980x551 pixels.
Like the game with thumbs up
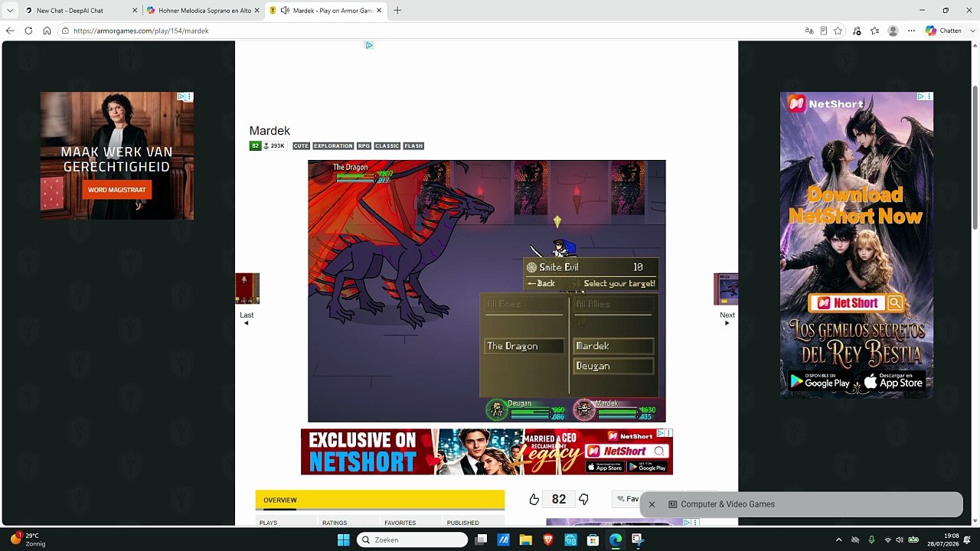coord(534,500)
